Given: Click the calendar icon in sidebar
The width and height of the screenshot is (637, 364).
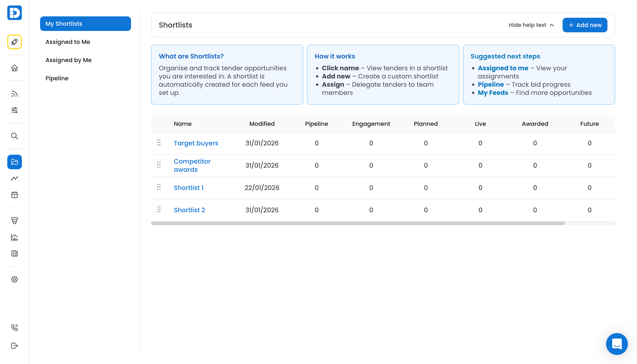Looking at the screenshot, I should click(x=15, y=195).
